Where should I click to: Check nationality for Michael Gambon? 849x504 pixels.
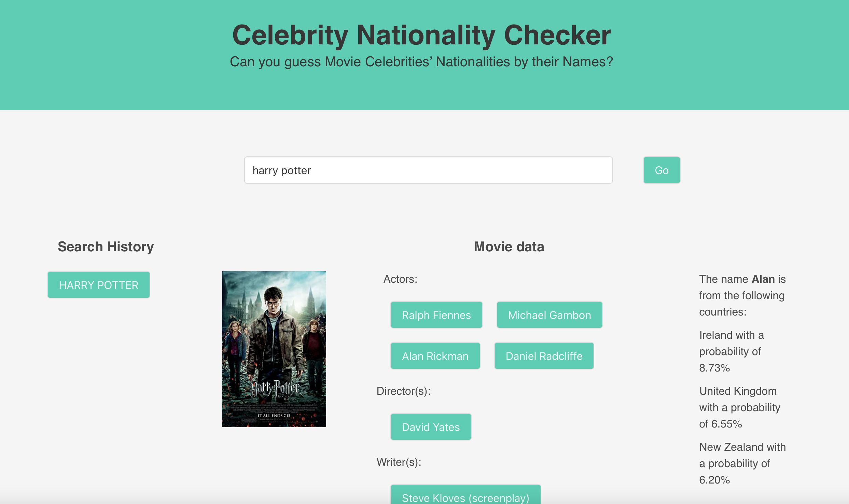pyautogui.click(x=549, y=315)
